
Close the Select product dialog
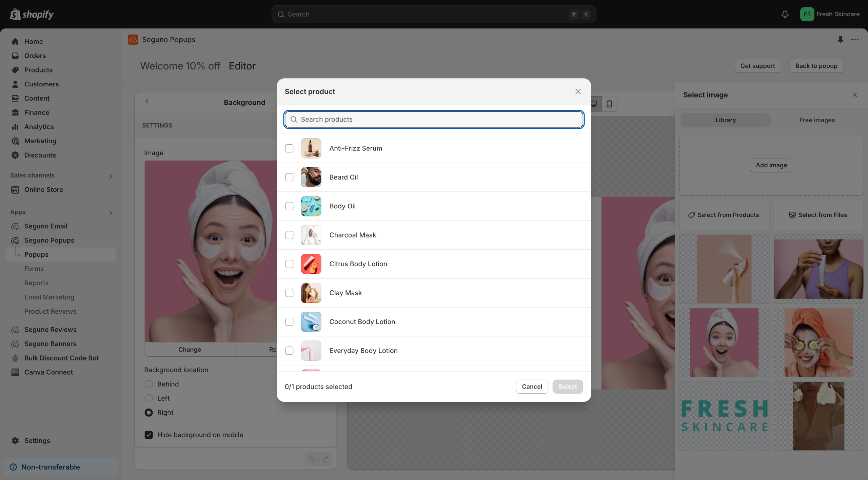[x=578, y=92]
